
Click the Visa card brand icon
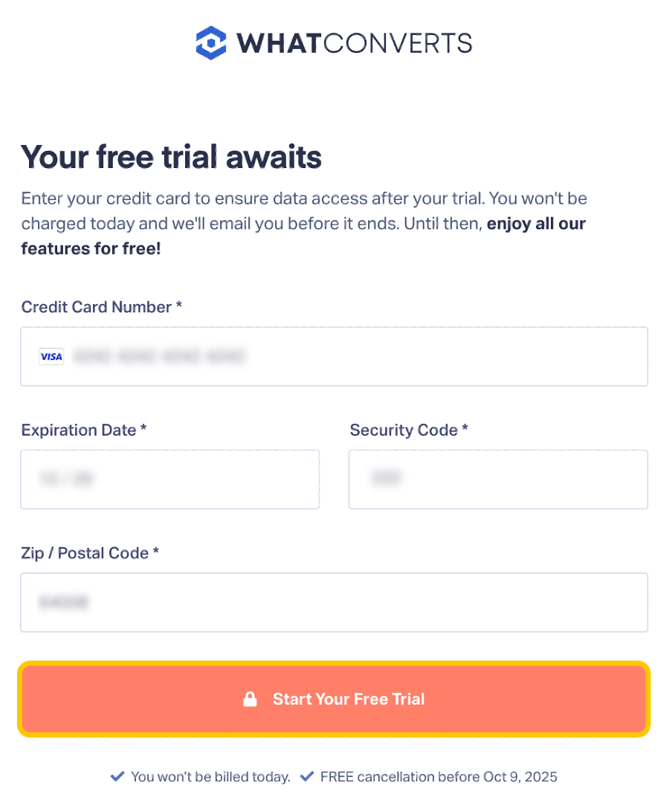tap(51, 357)
